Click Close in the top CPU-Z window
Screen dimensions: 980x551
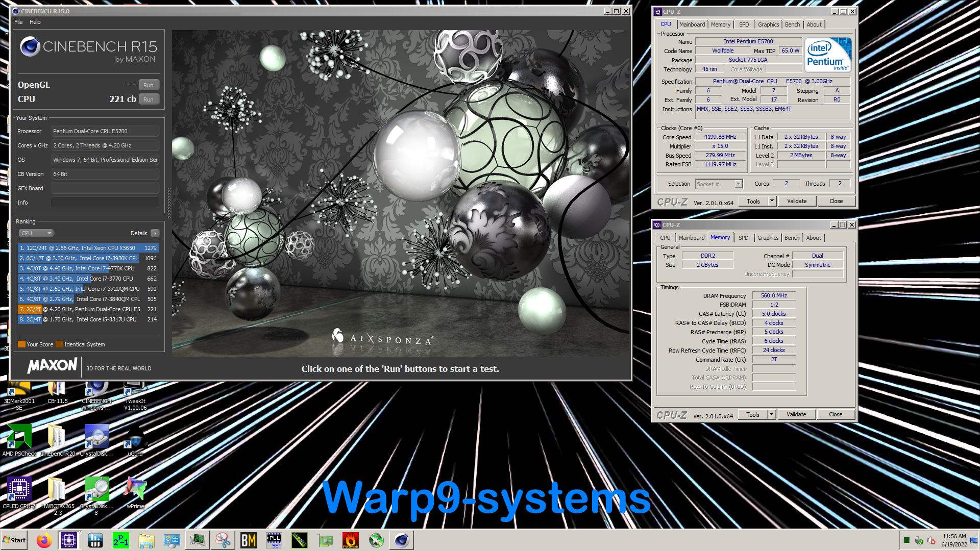[836, 202]
